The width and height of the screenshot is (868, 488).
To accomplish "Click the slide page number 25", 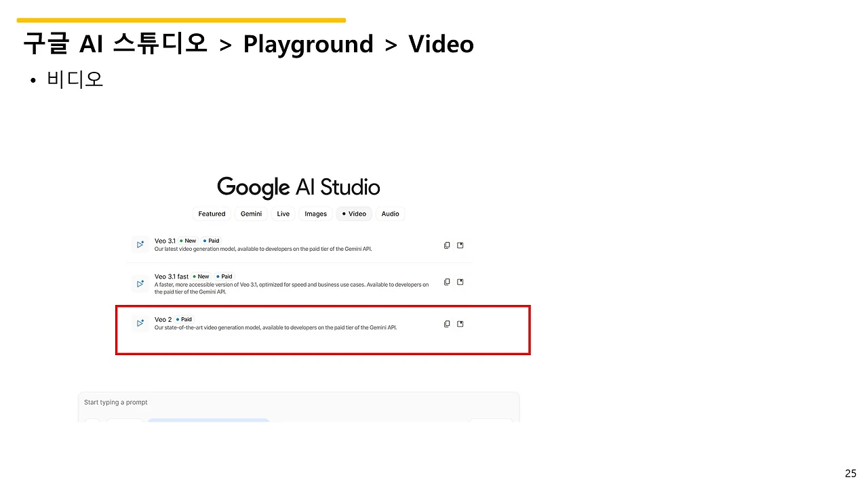I will click(x=850, y=473).
